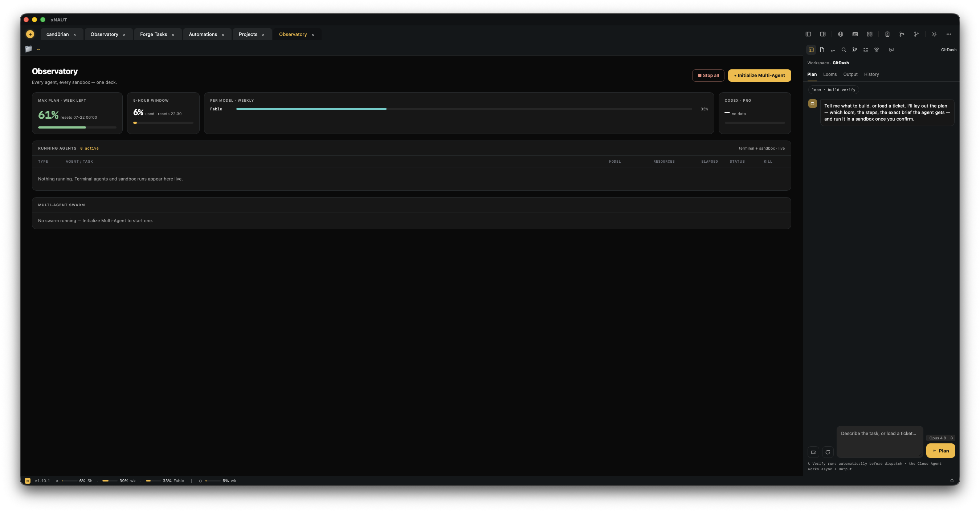Click the refresh reset icon near input

pyautogui.click(x=828, y=452)
